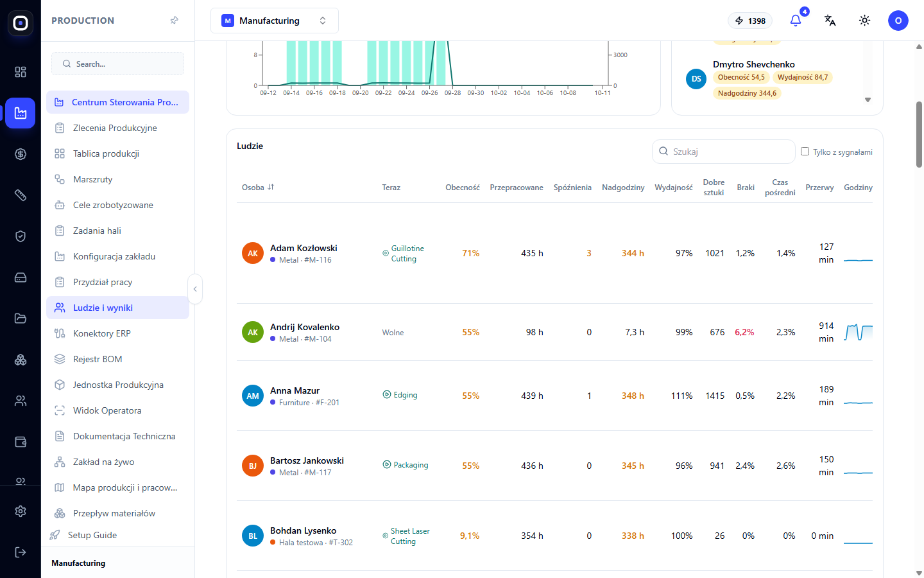This screenshot has height=578, width=924.
Task: Sort table by Osoba column
Action: pos(258,188)
